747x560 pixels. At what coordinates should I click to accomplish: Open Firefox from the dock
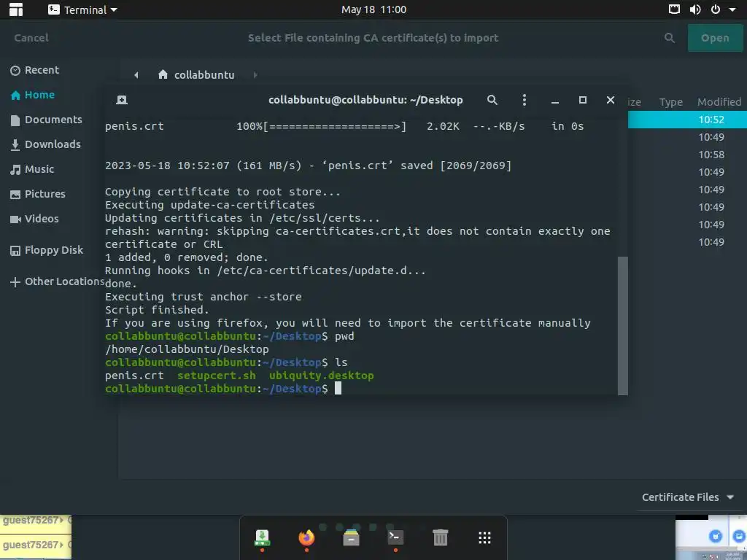point(306,539)
